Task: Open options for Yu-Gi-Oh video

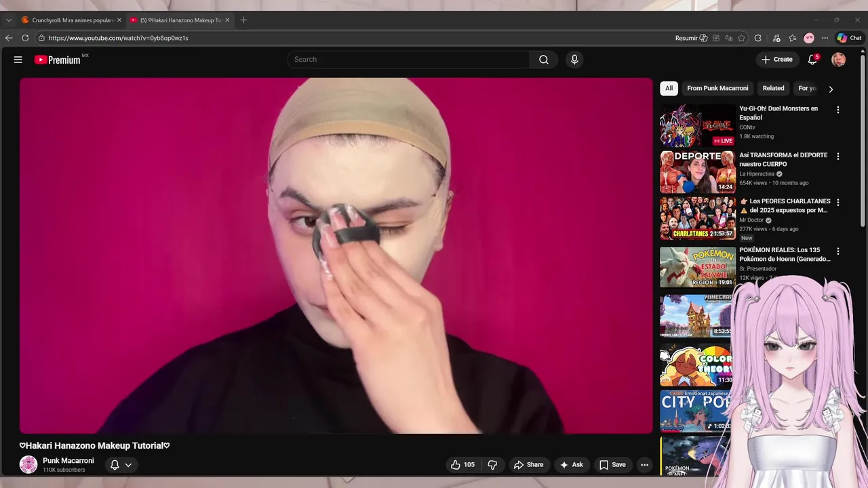Action: coord(837,110)
